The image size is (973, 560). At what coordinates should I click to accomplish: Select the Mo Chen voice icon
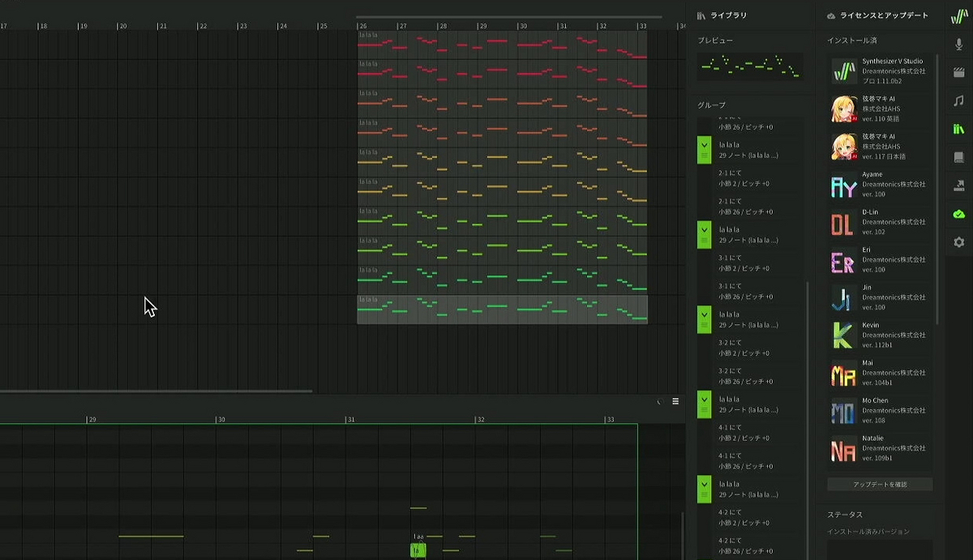point(844,411)
